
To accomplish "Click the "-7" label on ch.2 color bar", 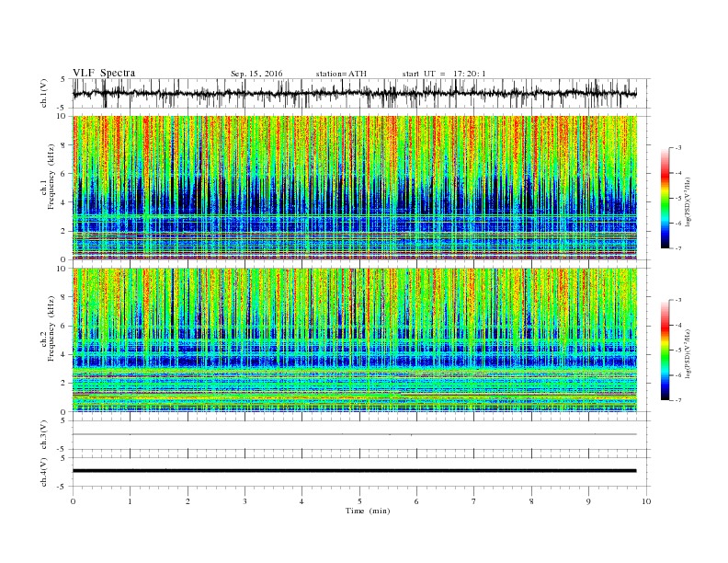I will coord(678,400).
